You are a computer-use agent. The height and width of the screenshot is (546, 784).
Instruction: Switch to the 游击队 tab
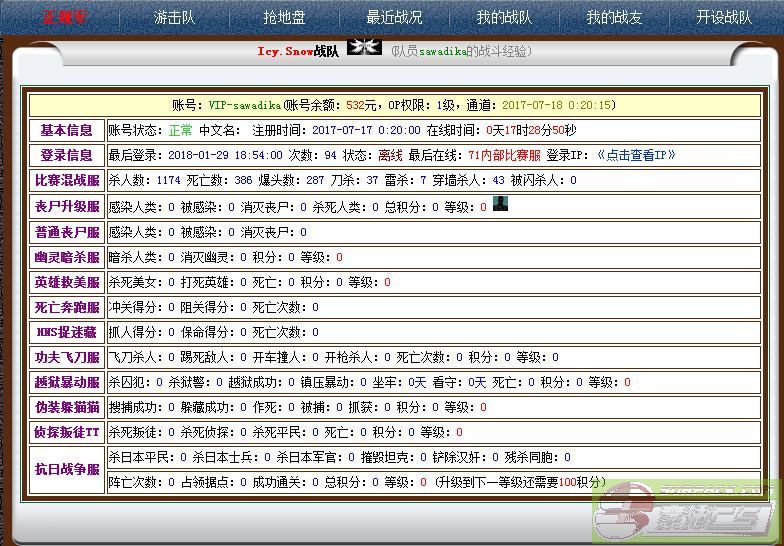174,17
